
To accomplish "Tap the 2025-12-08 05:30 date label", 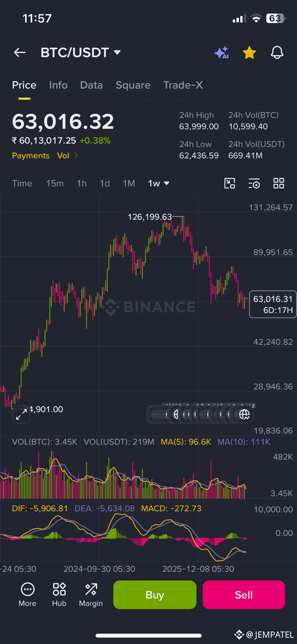I will point(198,569).
